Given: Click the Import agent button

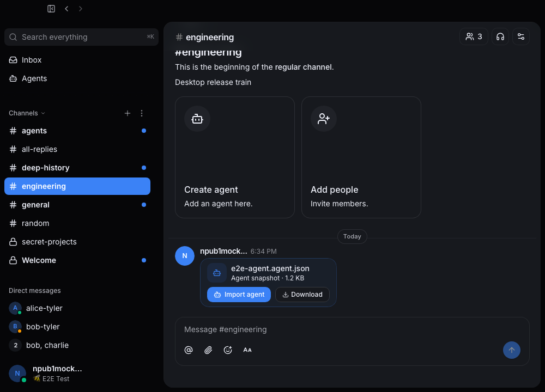Looking at the screenshot, I should 239,295.
